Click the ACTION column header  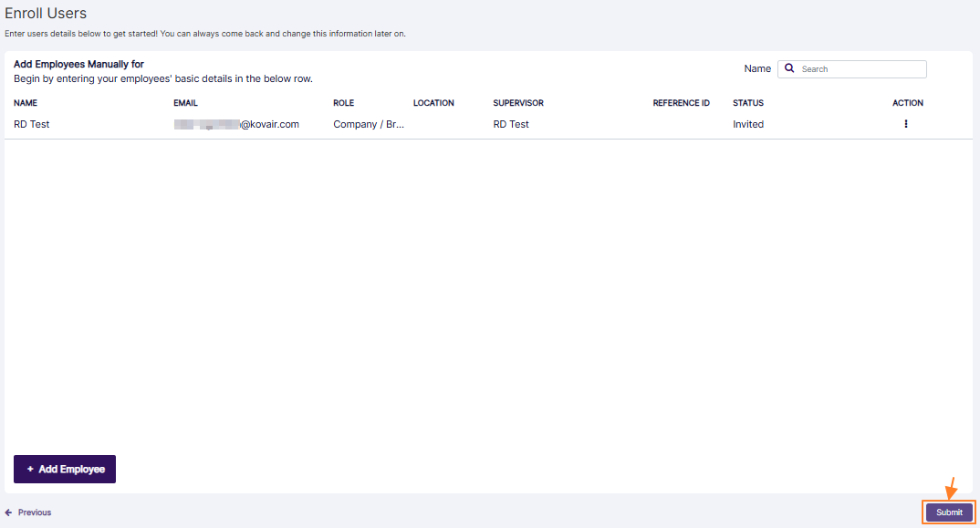coord(907,103)
